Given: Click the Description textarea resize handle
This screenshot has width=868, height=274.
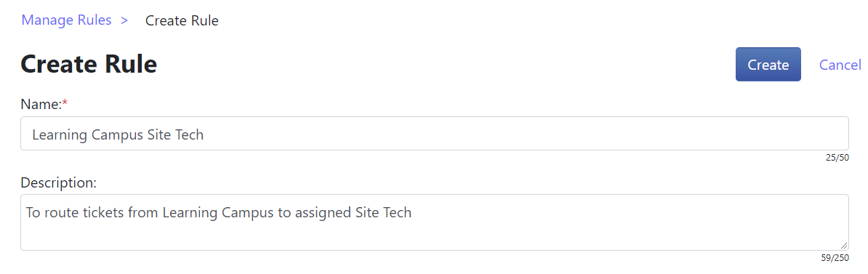Looking at the screenshot, I should [x=843, y=245].
